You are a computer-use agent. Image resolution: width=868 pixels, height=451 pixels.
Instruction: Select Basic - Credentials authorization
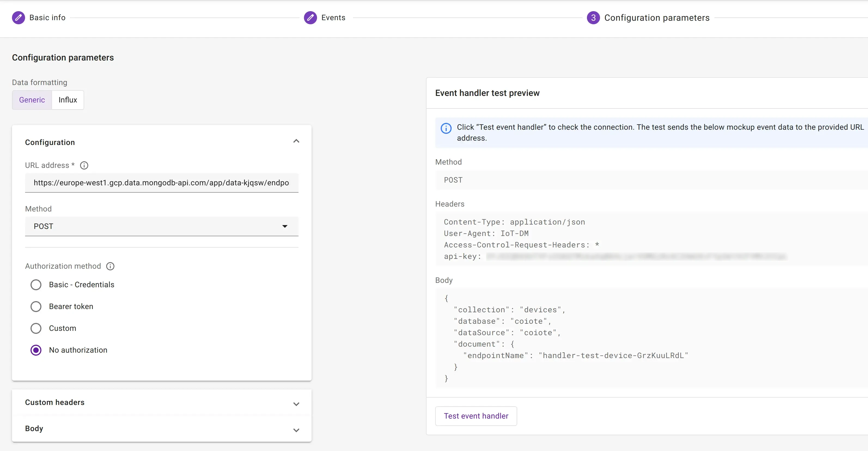click(x=36, y=284)
